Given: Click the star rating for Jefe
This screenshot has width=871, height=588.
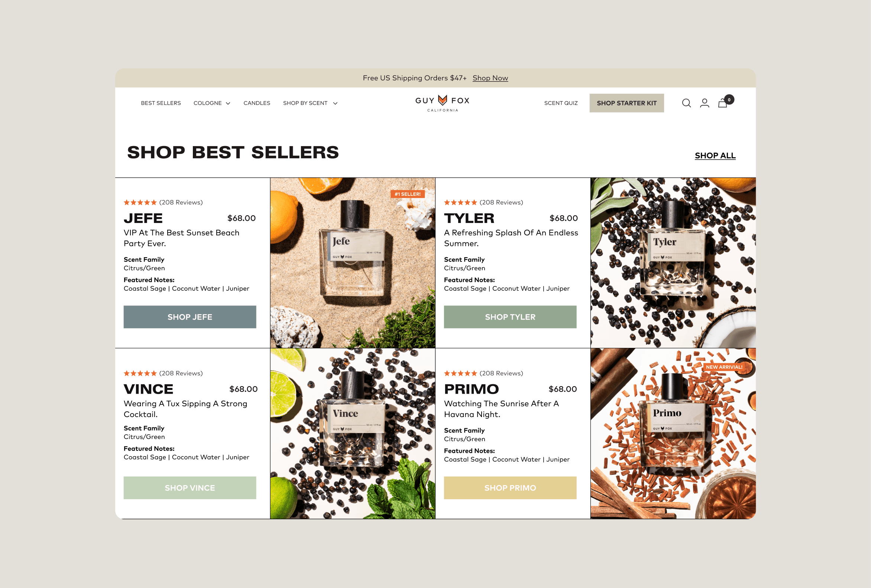Looking at the screenshot, I should coord(140,202).
